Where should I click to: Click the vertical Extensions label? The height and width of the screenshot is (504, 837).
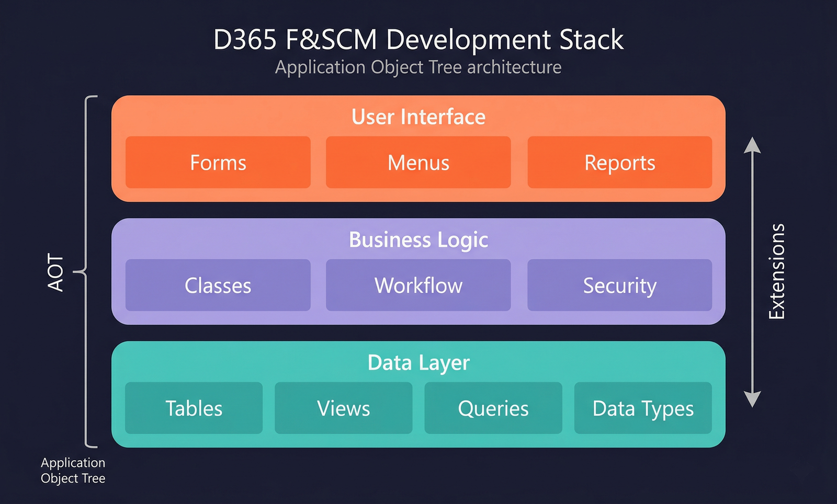(777, 271)
